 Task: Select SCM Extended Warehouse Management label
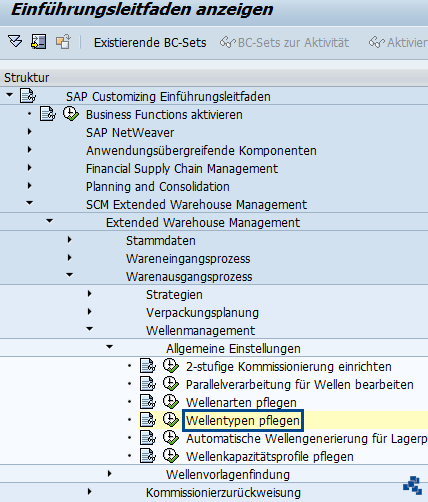[x=196, y=205]
